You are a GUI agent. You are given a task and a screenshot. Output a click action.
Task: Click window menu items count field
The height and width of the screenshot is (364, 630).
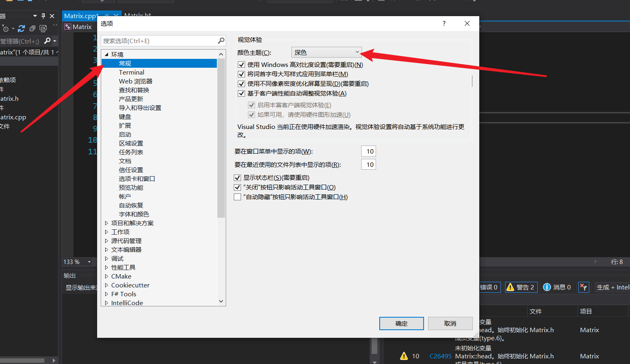[x=368, y=151]
